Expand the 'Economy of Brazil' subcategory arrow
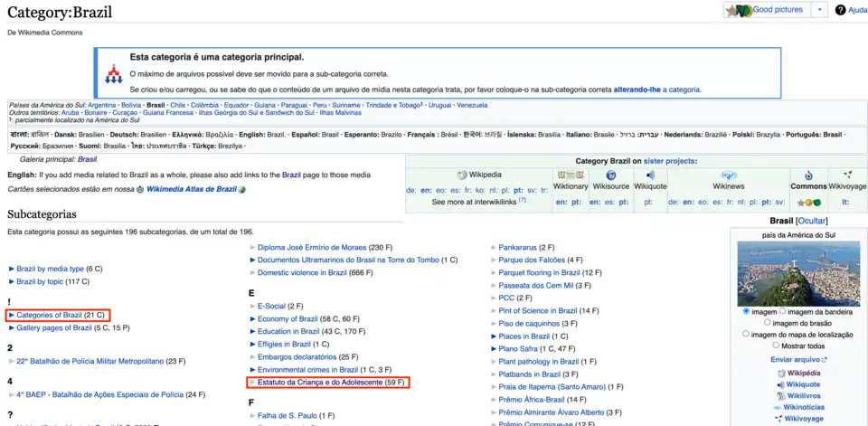Screen dimensions: 868x426 pyautogui.click(x=252, y=319)
